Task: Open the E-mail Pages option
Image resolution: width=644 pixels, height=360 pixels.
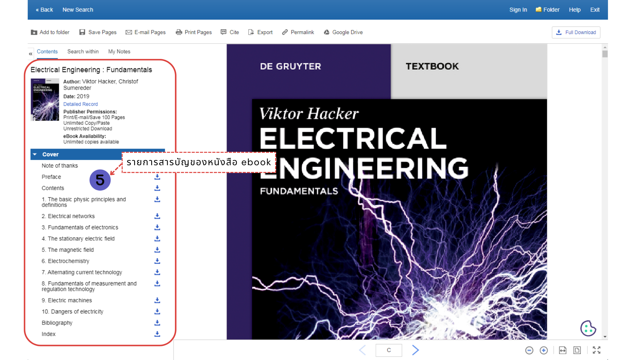Action: 146,32
